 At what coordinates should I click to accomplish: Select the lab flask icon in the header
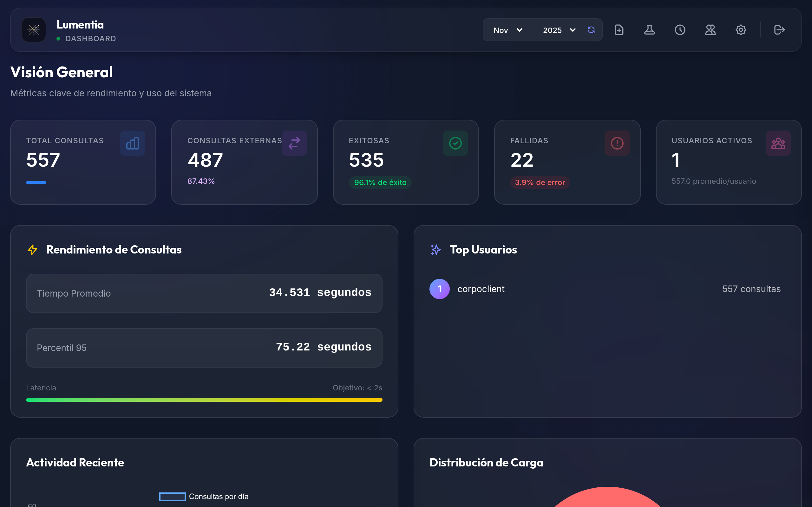(x=650, y=30)
